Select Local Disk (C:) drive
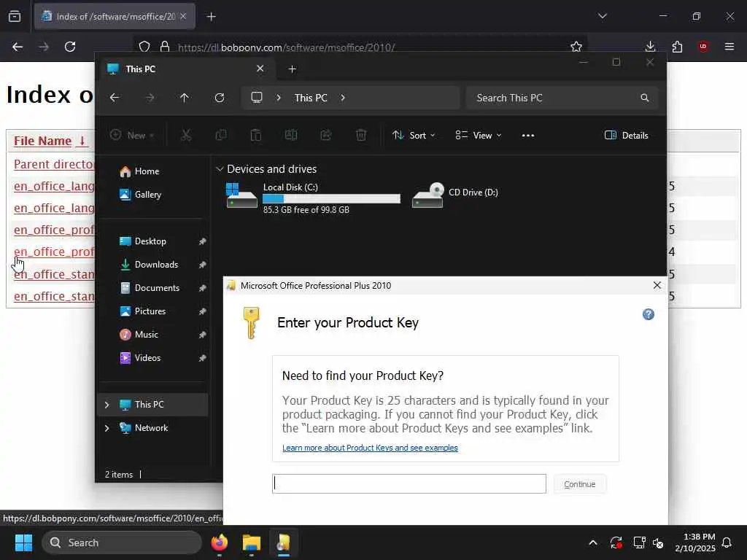Image resolution: width=747 pixels, height=560 pixels. click(314, 197)
